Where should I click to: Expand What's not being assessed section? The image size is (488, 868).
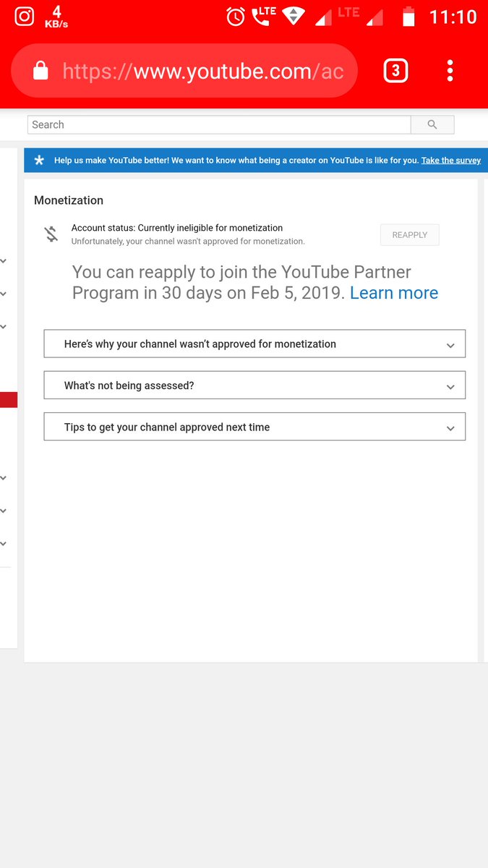(254, 386)
